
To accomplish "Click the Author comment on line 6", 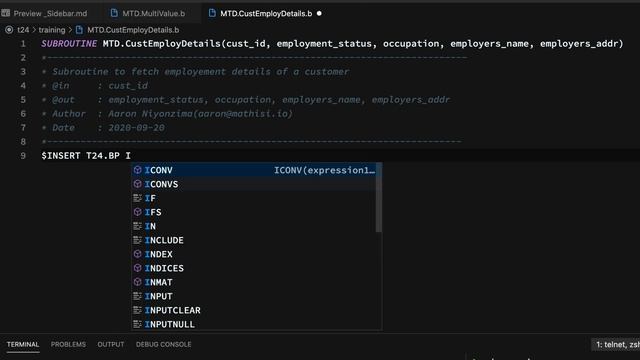I will tap(167, 114).
